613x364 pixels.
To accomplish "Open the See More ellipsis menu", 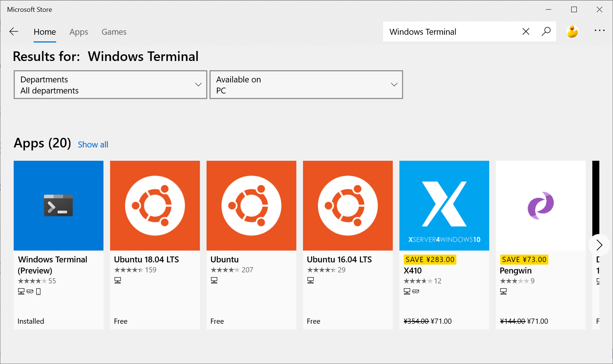I will click(599, 30).
